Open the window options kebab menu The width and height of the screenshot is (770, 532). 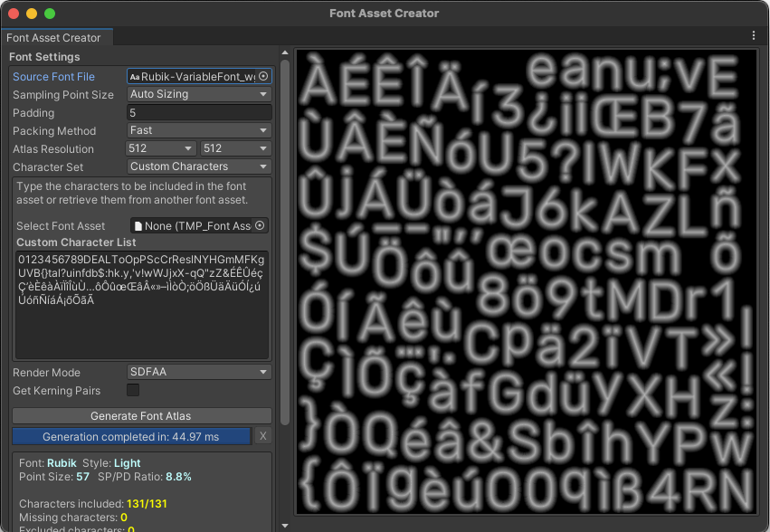[x=754, y=35]
